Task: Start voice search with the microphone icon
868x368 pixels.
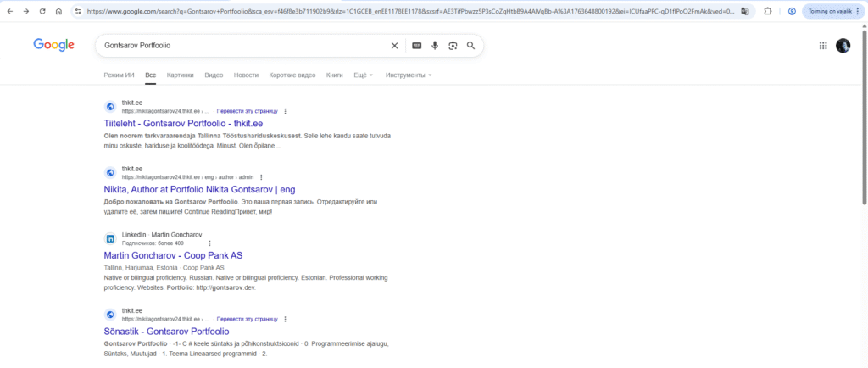Action: point(435,46)
